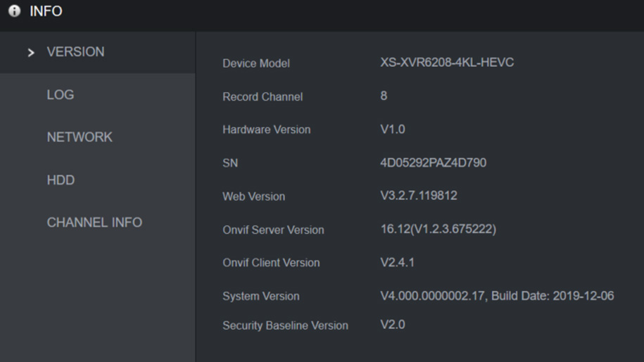Select the VERSION menu item
This screenshot has width=644, height=362.
75,52
